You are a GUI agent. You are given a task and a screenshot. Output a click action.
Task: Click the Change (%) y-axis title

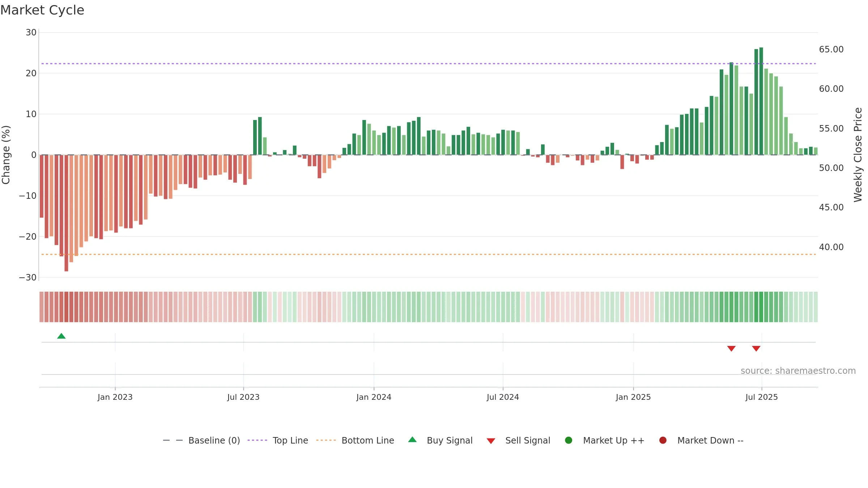pyautogui.click(x=6, y=155)
